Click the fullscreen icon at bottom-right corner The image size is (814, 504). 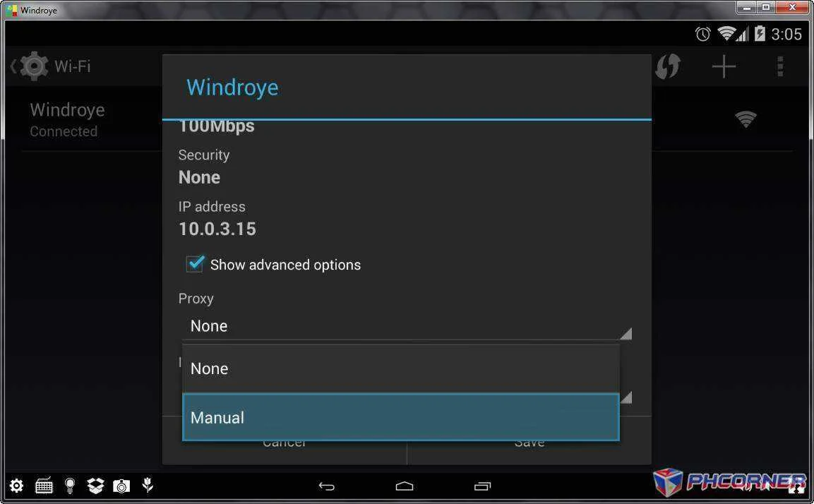coord(796,486)
